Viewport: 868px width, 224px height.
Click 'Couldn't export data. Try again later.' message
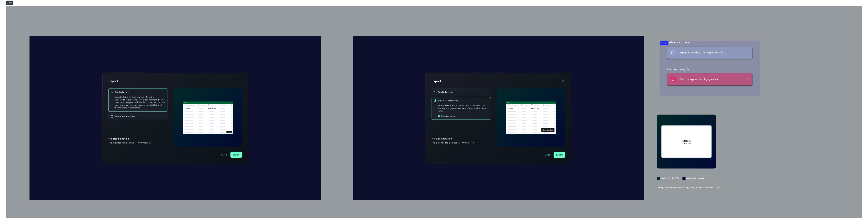pos(699,80)
